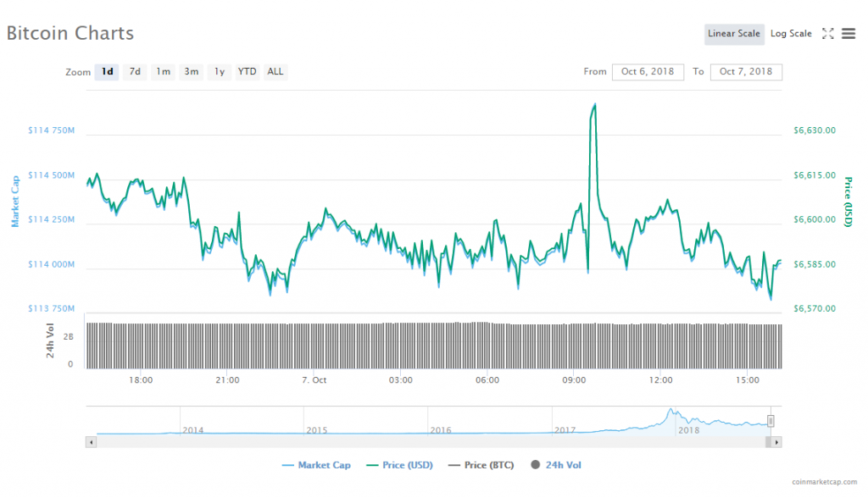Screen dimensions: 868x498
Task: Click the navigator range handle
Action: coord(771,421)
